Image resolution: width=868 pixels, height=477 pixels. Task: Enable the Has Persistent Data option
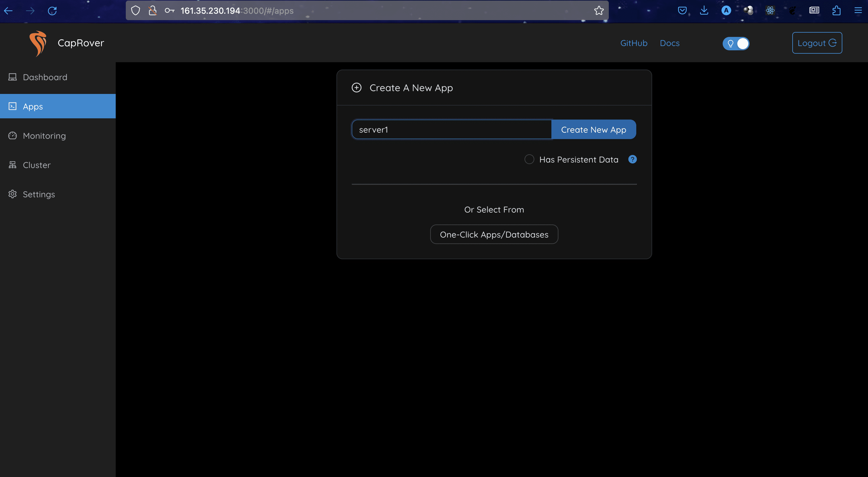(529, 159)
